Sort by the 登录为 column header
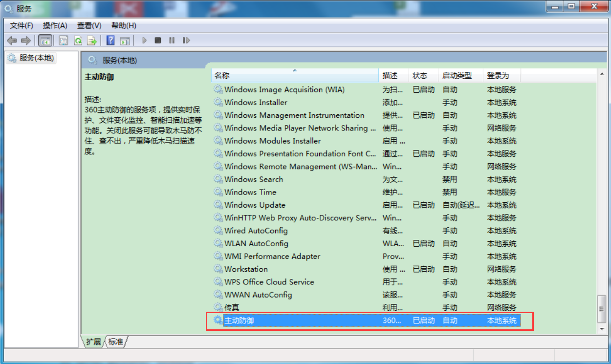The width and height of the screenshot is (611, 364). click(x=502, y=75)
